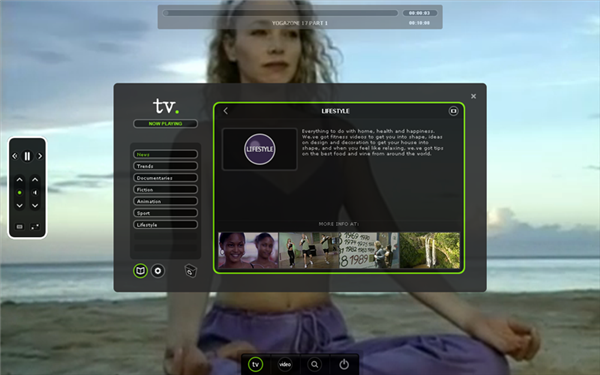This screenshot has width=600, height=375.
Task: Click the camera icon in Lifestyle header
Action: pyautogui.click(x=453, y=111)
